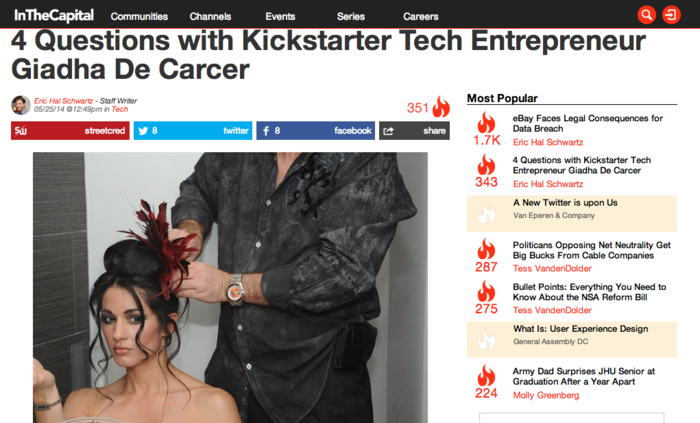Click the main article photo
The height and width of the screenshot is (423, 700).
point(230,287)
